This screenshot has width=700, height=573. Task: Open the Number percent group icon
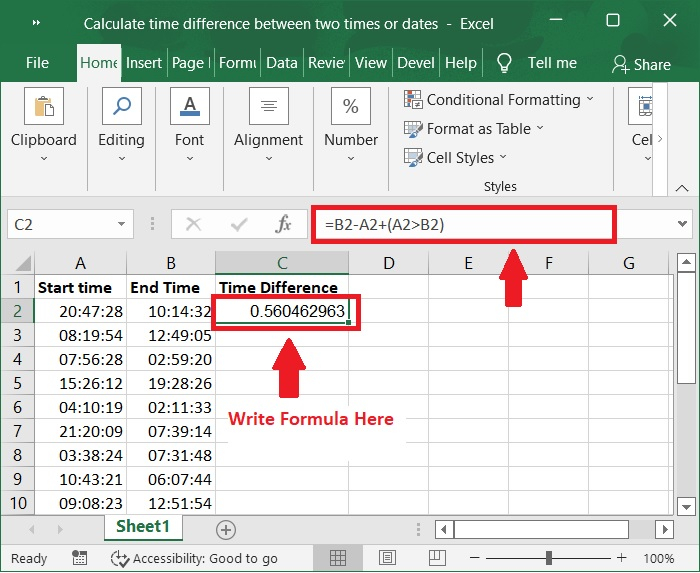click(350, 106)
